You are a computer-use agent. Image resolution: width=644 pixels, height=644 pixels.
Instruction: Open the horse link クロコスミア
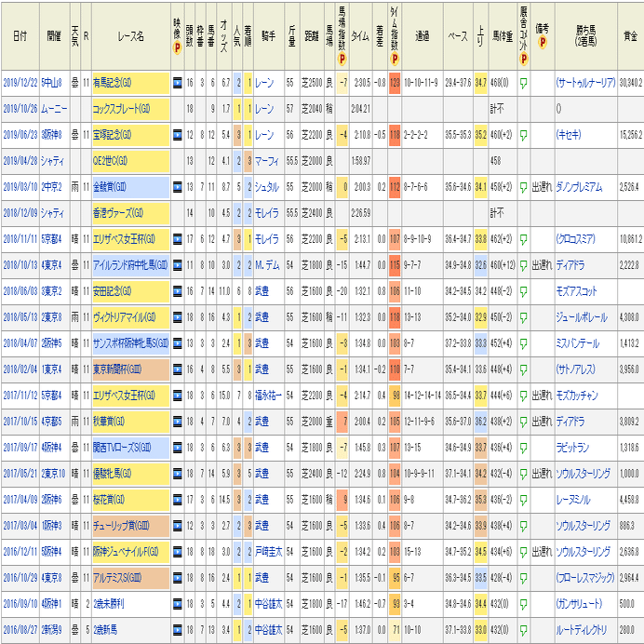point(575,239)
